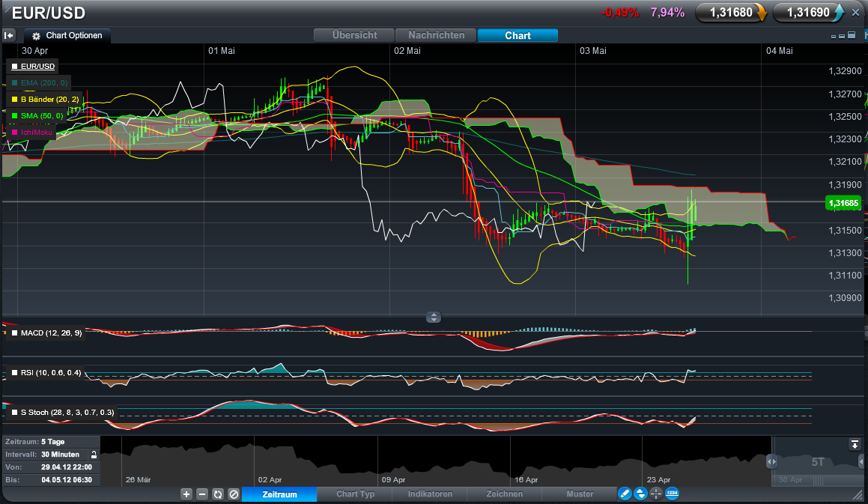Select the blue pencil drawing tool
Image resolution: width=868 pixels, height=504 pixels.
point(625,494)
